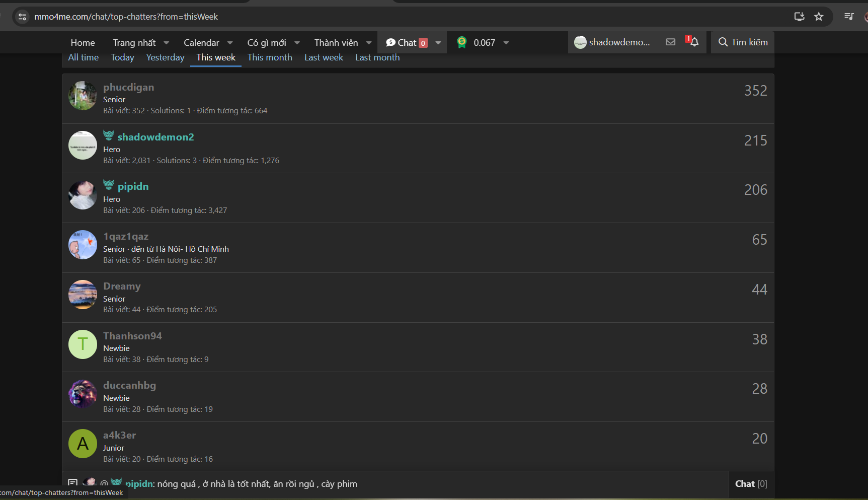This screenshot has width=868, height=500.
Task: Open shadowdemon2's avatar in the list
Action: 83,146
